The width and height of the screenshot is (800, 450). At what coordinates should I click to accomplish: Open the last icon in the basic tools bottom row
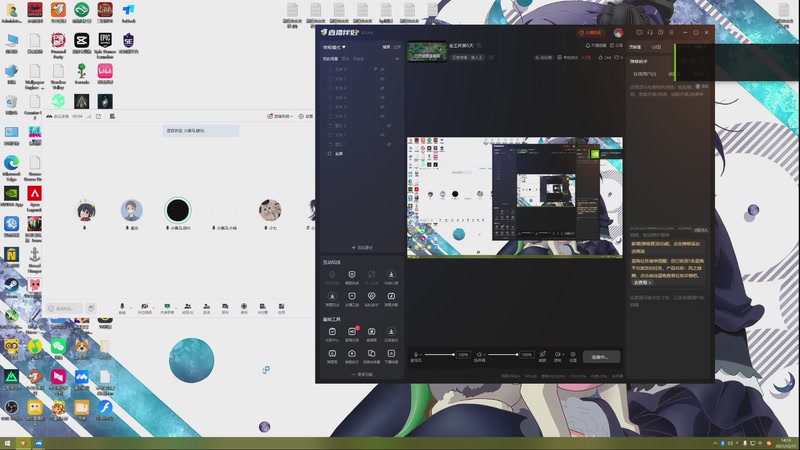pyautogui.click(x=391, y=353)
